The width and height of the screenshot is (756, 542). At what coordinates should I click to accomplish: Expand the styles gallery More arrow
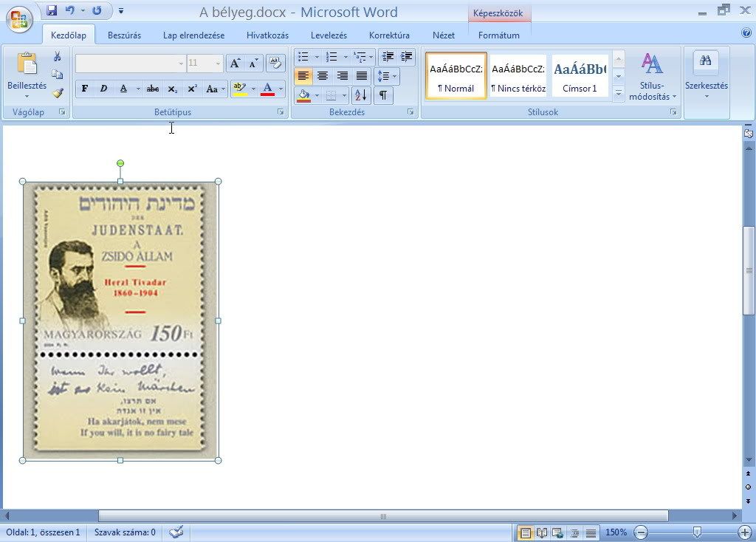(619, 94)
